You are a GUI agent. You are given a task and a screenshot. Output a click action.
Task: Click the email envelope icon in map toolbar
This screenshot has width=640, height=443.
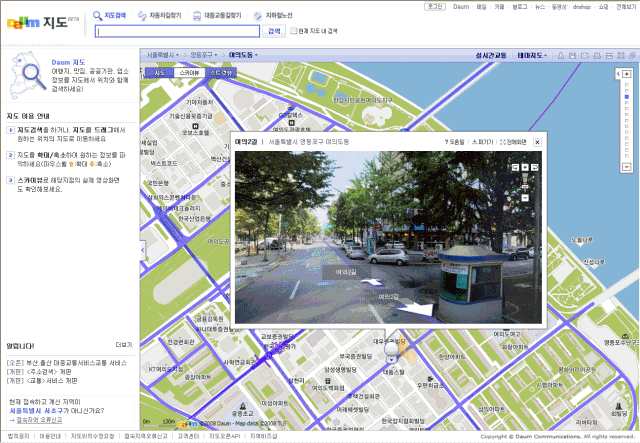coord(585,56)
